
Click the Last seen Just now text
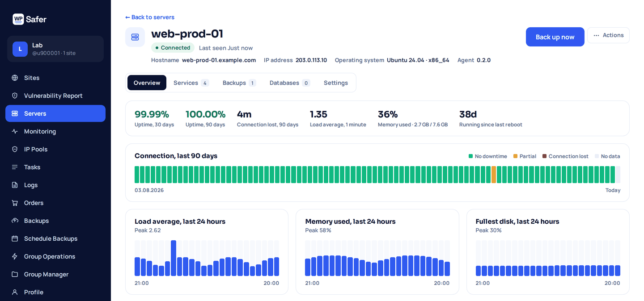pyautogui.click(x=226, y=48)
